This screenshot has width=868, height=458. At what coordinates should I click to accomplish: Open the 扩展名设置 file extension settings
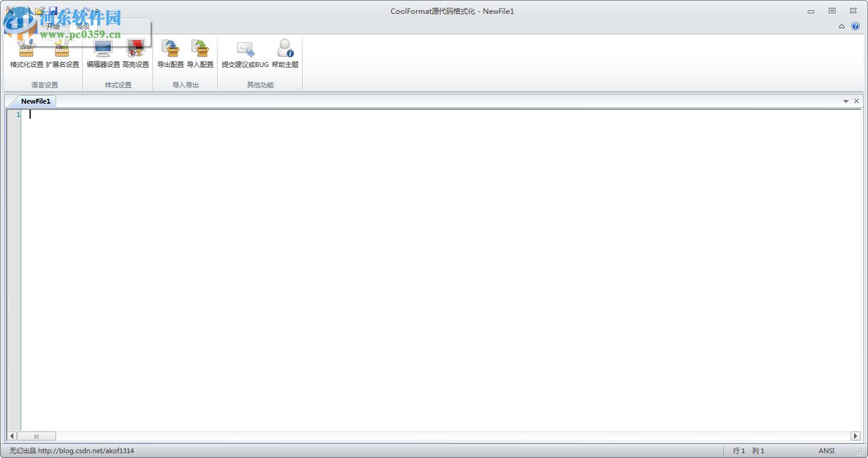click(x=62, y=53)
